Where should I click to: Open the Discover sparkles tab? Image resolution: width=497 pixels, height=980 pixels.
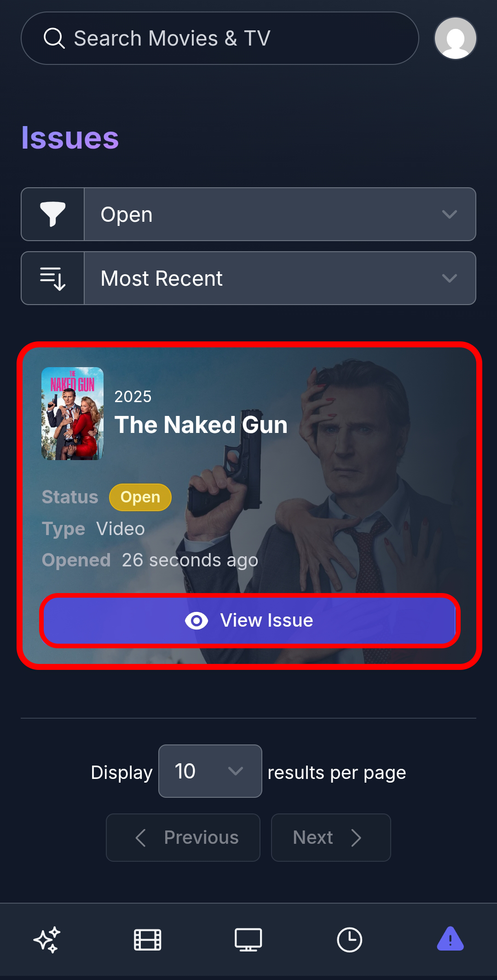click(x=47, y=940)
